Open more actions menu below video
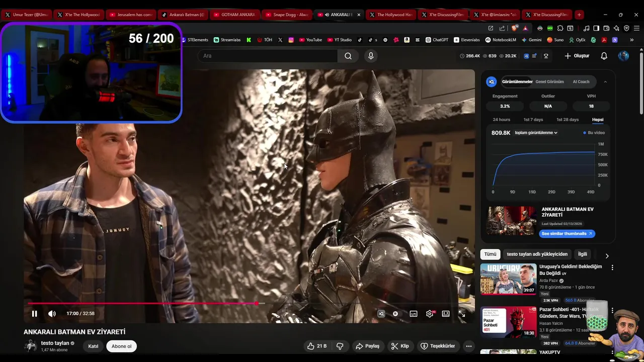 pyautogui.click(x=469, y=346)
